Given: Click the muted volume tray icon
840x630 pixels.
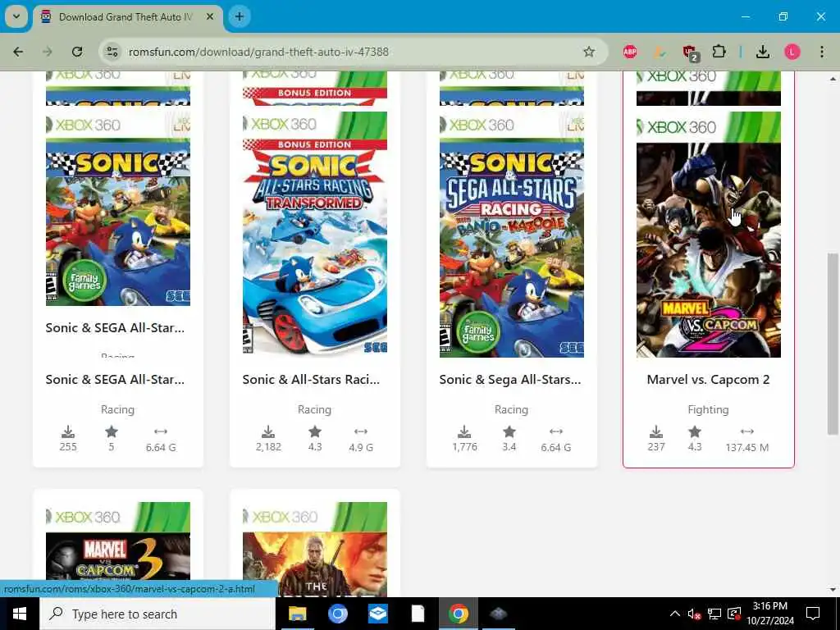Looking at the screenshot, I should pyautogui.click(x=694, y=614).
